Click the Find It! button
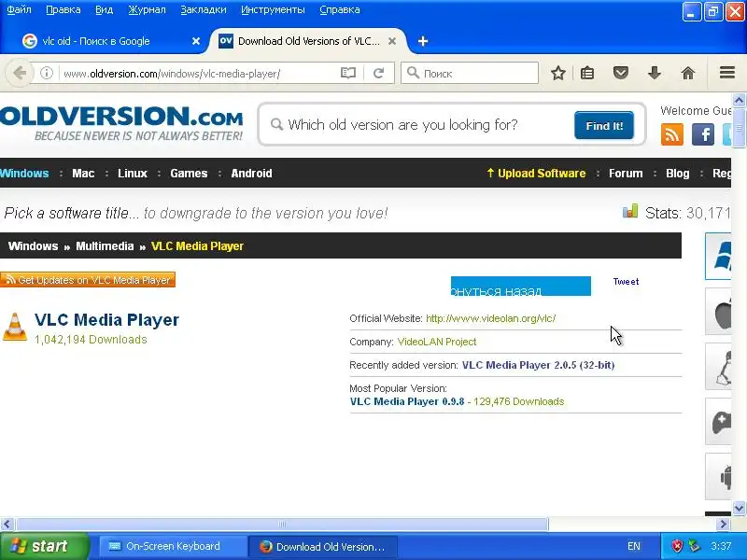The image size is (747, 560). pyautogui.click(x=604, y=125)
